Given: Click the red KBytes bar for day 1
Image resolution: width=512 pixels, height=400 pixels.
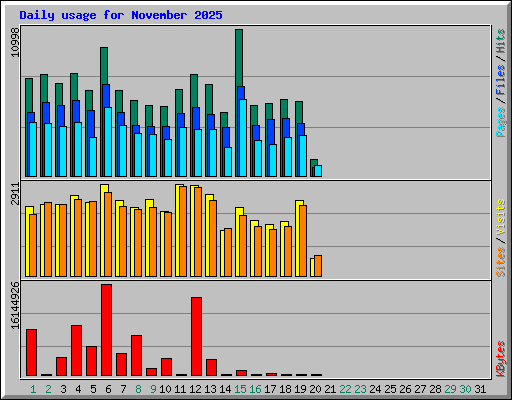Looking at the screenshot, I should pyautogui.click(x=31, y=352).
